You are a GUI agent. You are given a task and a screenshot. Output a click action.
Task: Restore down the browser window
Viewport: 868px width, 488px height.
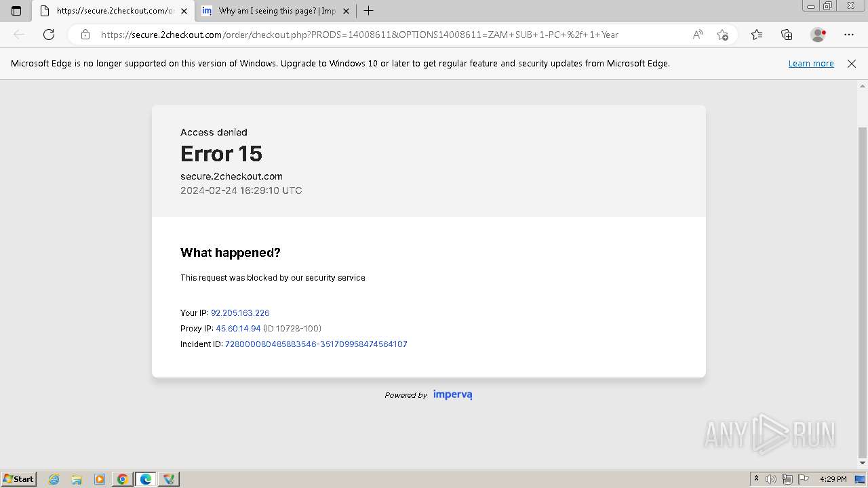828,6
